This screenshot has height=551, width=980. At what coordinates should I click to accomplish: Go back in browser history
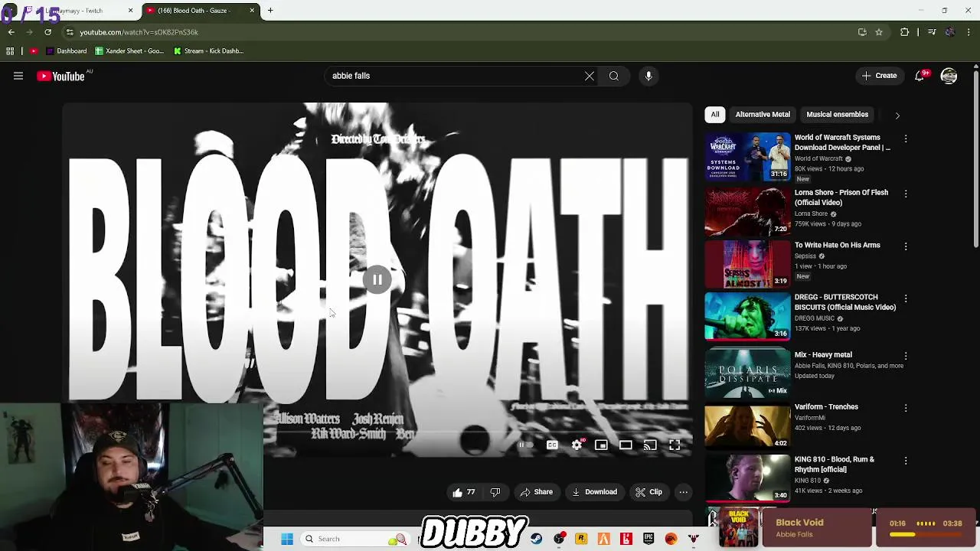[x=11, y=32]
